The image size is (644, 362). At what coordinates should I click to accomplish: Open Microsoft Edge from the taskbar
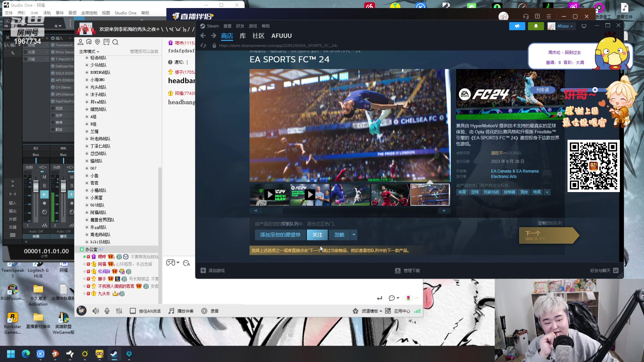point(26,354)
